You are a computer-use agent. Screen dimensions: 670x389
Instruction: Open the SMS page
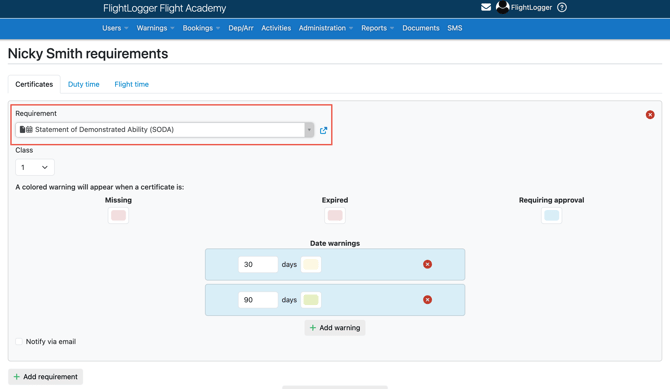455,28
